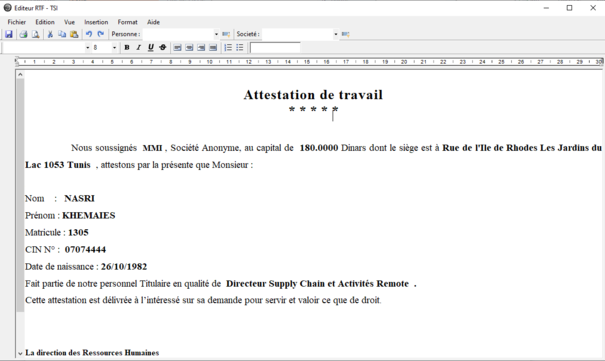Paste from clipboard icon
The width and height of the screenshot is (605, 361).
(x=74, y=34)
